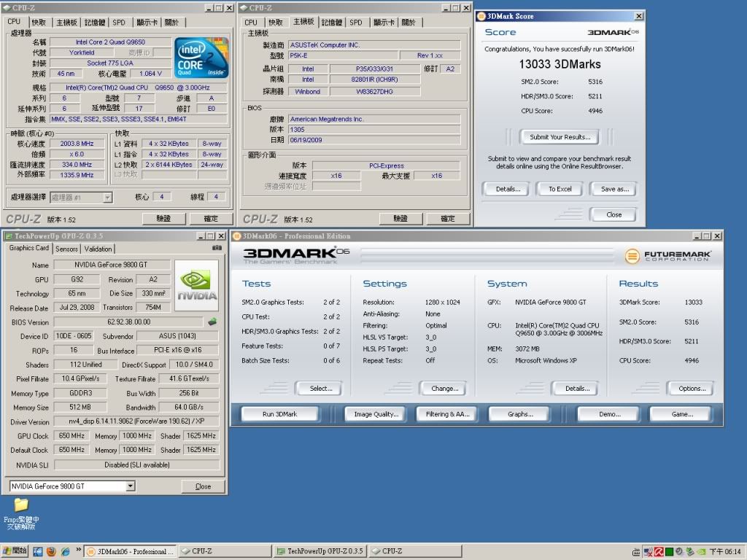Select the SPD tab in left CPU-Z window
Screen dimensions: 747x560
(x=119, y=23)
